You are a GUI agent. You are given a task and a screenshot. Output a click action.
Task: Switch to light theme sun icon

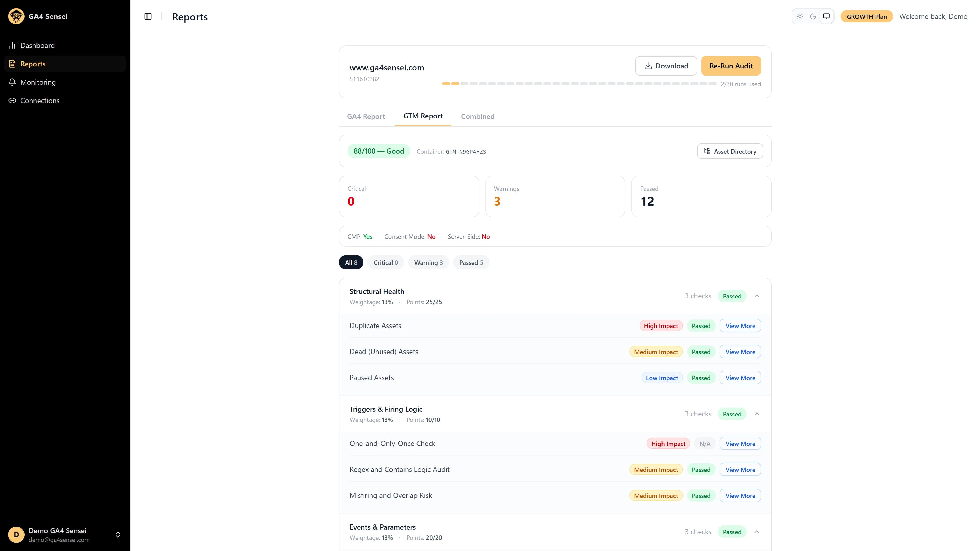(x=800, y=16)
